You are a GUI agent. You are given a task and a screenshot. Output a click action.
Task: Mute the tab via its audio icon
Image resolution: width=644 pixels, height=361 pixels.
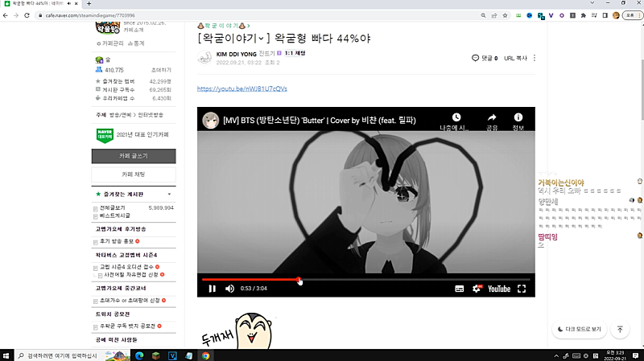click(68, 3)
